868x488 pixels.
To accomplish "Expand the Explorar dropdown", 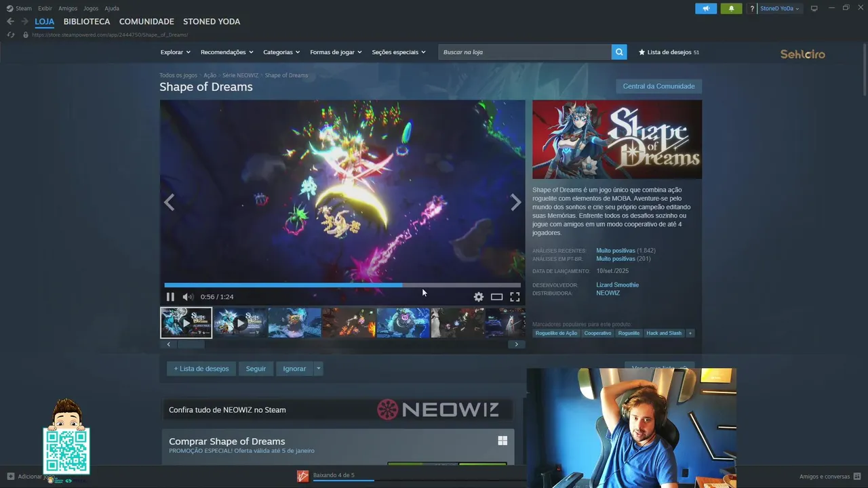I will click(175, 52).
